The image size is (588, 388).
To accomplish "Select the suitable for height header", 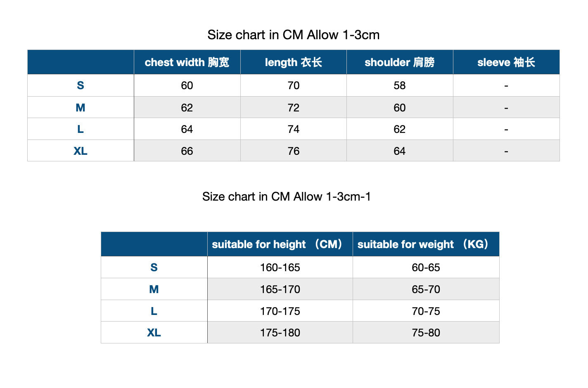I will tap(280, 244).
